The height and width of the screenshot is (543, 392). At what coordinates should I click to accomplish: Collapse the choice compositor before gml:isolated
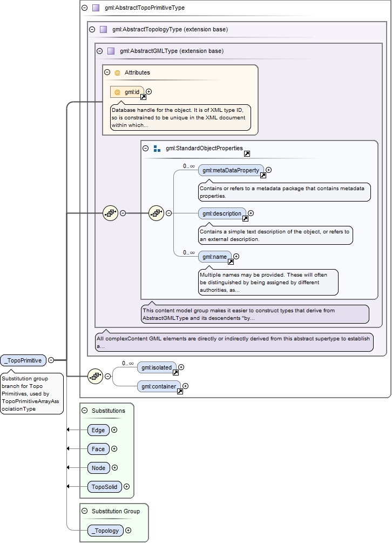[108, 376]
